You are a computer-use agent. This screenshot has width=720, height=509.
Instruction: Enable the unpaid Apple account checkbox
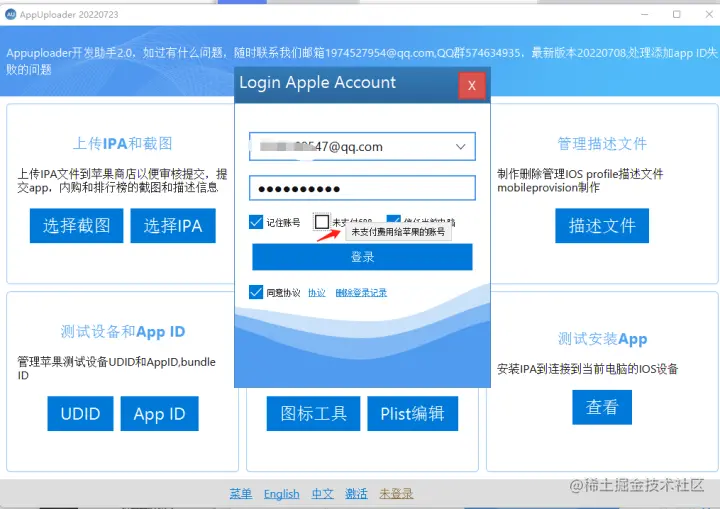coord(322,221)
